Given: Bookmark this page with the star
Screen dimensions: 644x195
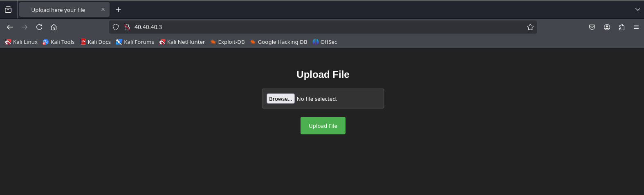Looking at the screenshot, I should click(x=530, y=27).
